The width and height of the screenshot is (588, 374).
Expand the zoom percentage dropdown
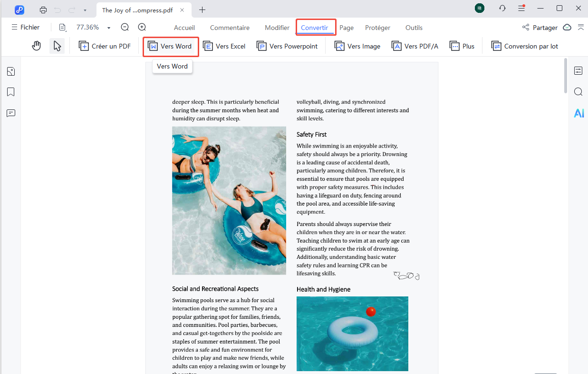click(x=109, y=28)
